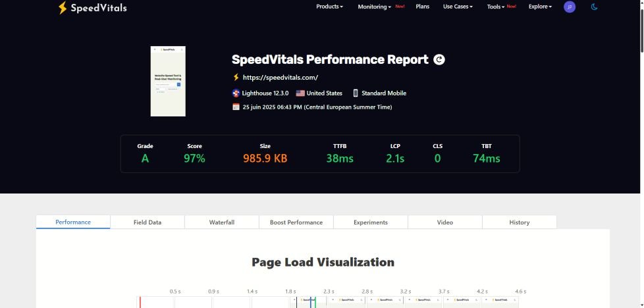Click the Lighthouse 12.3.0 icon

tap(236, 93)
